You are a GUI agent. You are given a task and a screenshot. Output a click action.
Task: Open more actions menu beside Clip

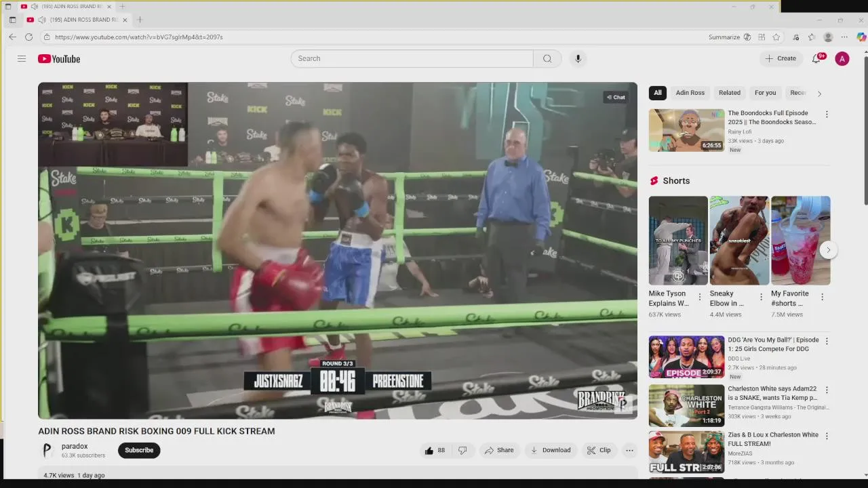[x=629, y=450]
